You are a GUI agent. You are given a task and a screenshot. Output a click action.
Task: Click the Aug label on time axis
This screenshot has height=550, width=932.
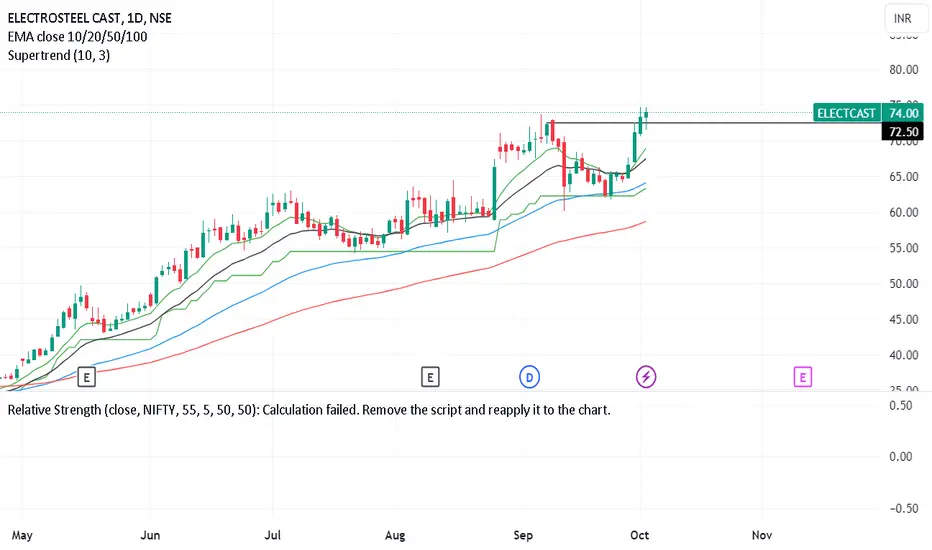[395, 536]
